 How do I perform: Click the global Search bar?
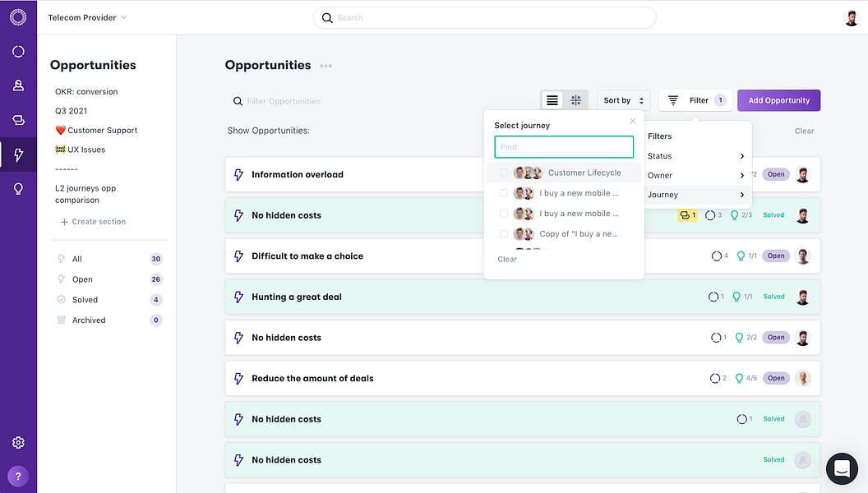pyautogui.click(x=484, y=18)
